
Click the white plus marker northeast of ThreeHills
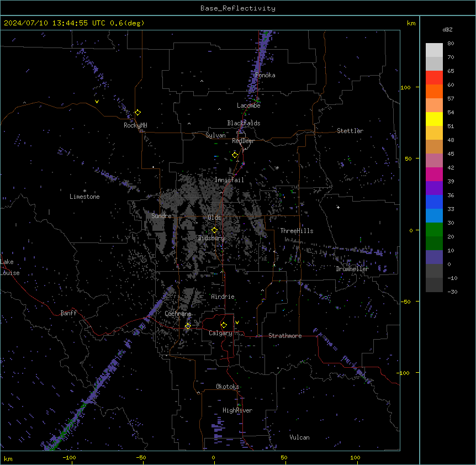click(x=338, y=207)
